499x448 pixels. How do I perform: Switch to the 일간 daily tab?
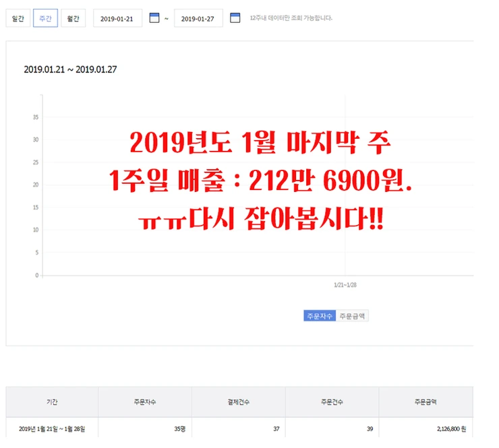[18, 18]
